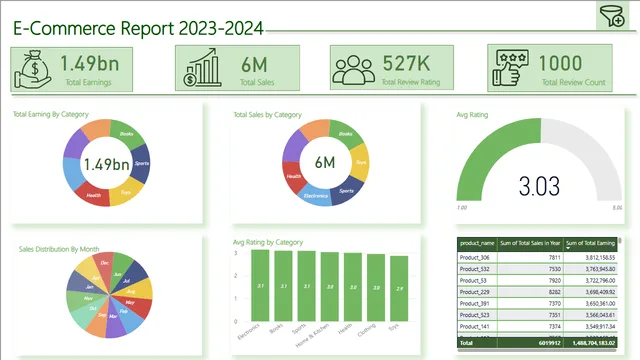The width and height of the screenshot is (640, 360).
Task: Click the Total Sales by Category chart title
Action: pyautogui.click(x=267, y=115)
